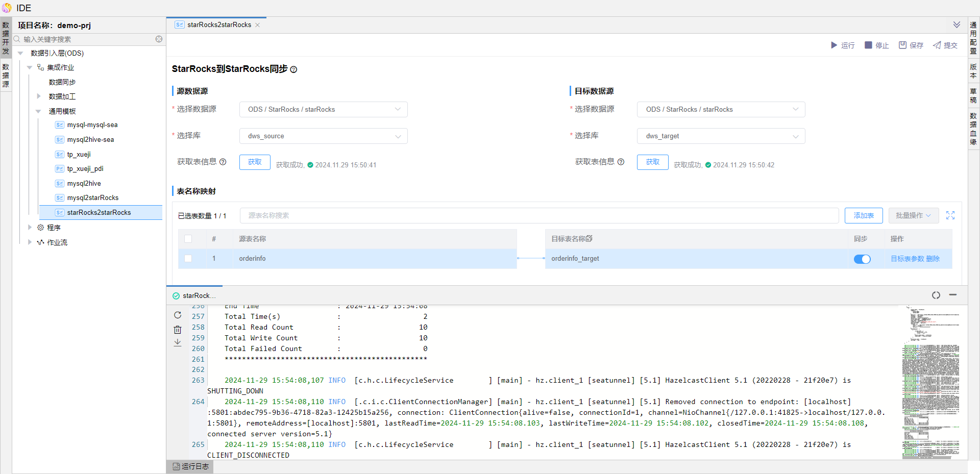This screenshot has height=474, width=980.
Task: Toggle the sync switch for orderinfo row
Action: point(862,259)
